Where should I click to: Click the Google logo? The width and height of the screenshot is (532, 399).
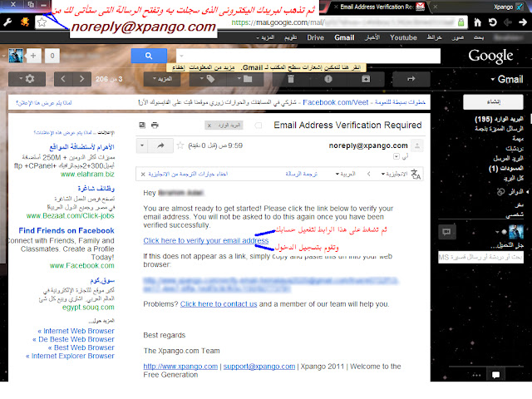click(490, 57)
